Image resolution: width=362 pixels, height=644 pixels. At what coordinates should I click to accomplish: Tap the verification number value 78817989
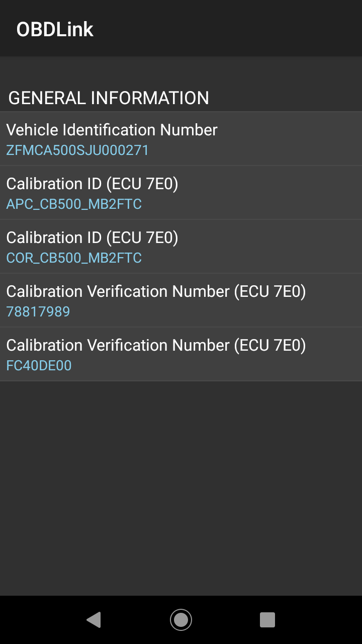pyautogui.click(x=38, y=312)
